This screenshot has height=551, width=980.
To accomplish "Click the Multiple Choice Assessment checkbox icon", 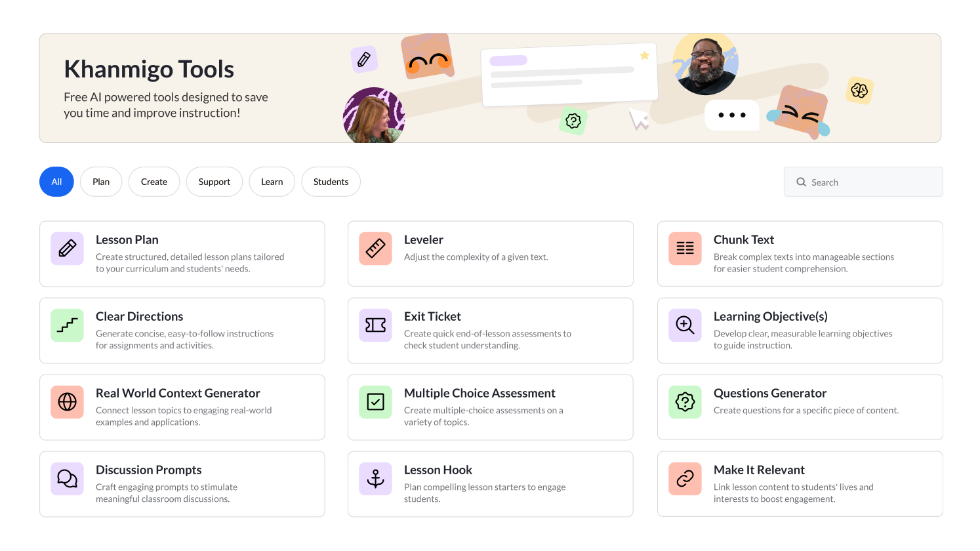I will pos(375,402).
